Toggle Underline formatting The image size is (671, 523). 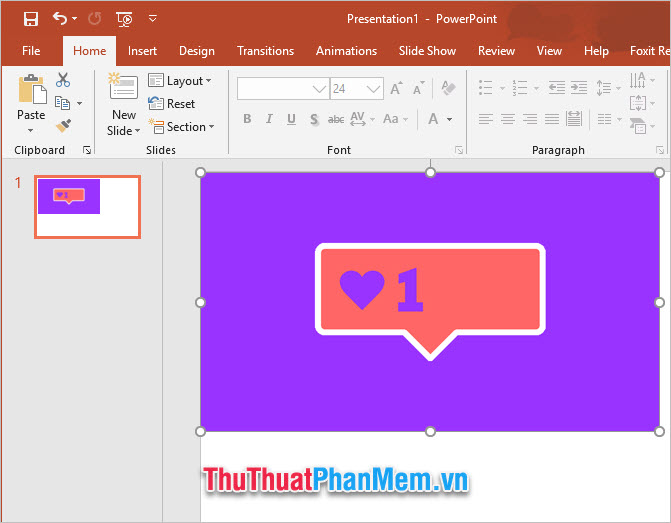click(291, 119)
